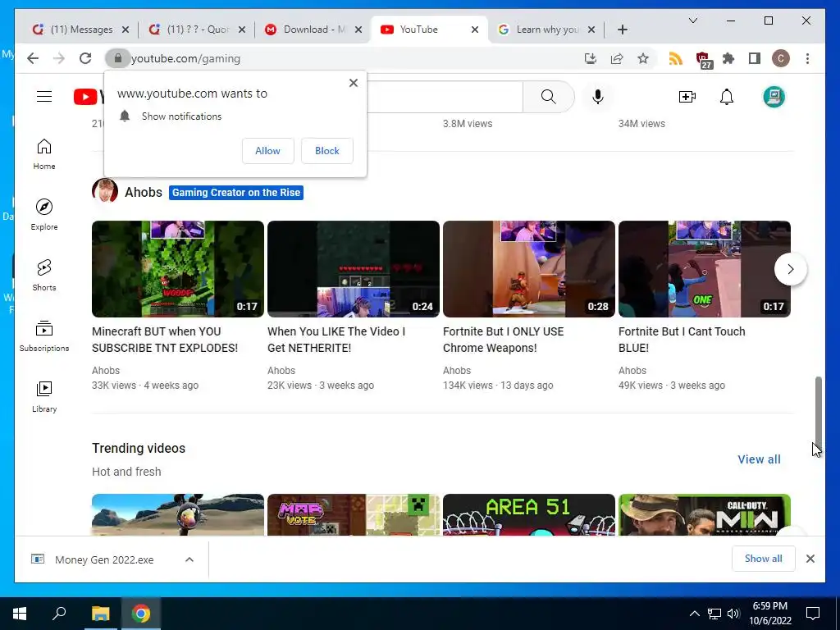The width and height of the screenshot is (840, 630).
Task: Open Fortnite Cant Touch BLUE thumbnail
Action: point(705,269)
